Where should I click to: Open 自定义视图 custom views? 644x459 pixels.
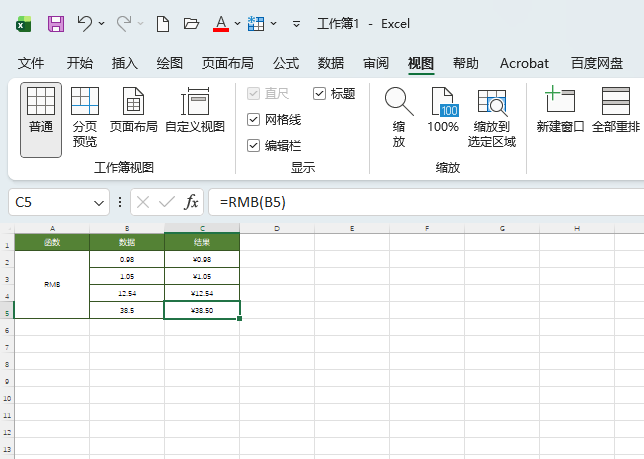coord(195,110)
